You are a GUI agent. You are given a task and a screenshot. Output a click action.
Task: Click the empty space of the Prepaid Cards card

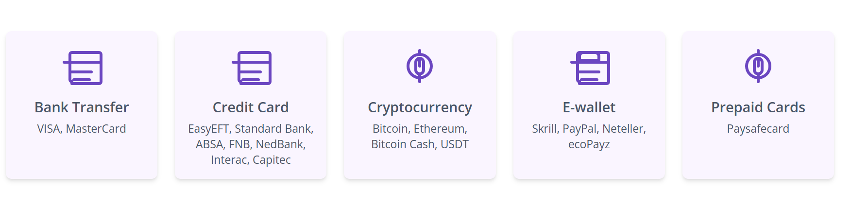point(758,158)
